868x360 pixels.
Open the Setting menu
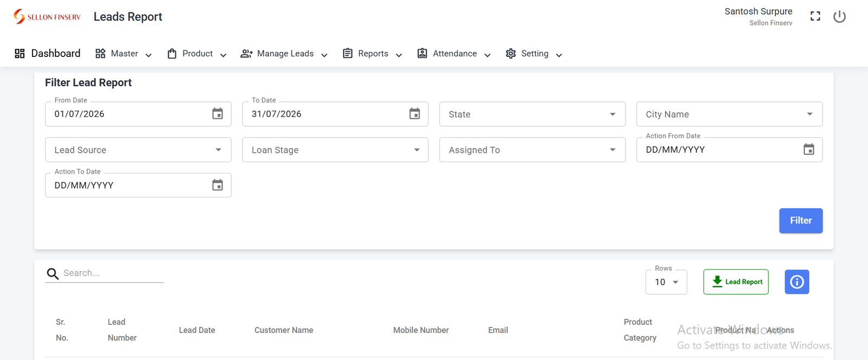click(x=534, y=53)
